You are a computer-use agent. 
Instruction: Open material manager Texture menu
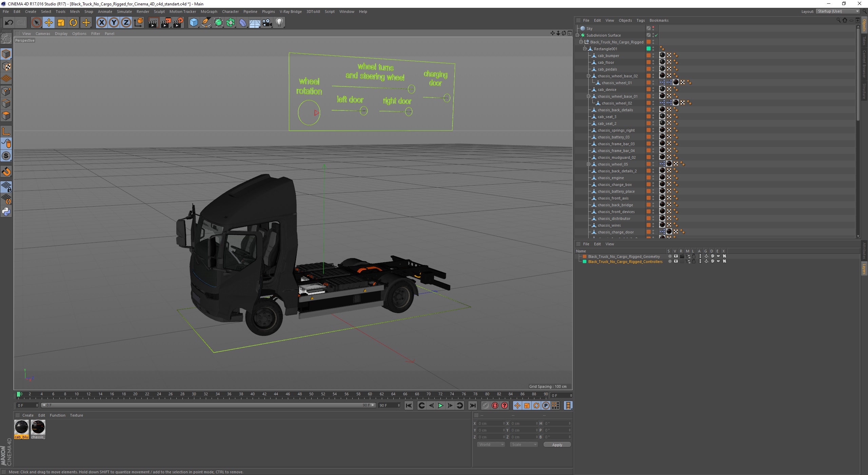[x=77, y=415]
